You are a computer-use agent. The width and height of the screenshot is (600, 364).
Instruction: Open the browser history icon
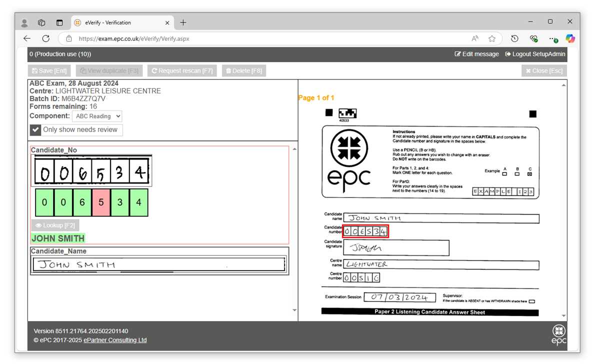[x=514, y=38]
